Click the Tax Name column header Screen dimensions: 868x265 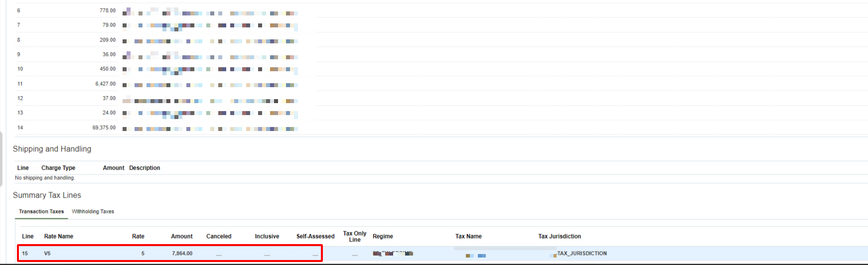click(468, 237)
